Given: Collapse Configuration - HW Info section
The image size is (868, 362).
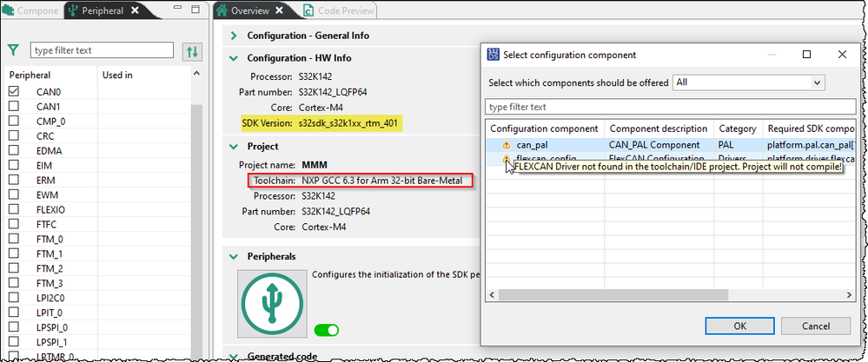Looking at the screenshot, I should (235, 58).
